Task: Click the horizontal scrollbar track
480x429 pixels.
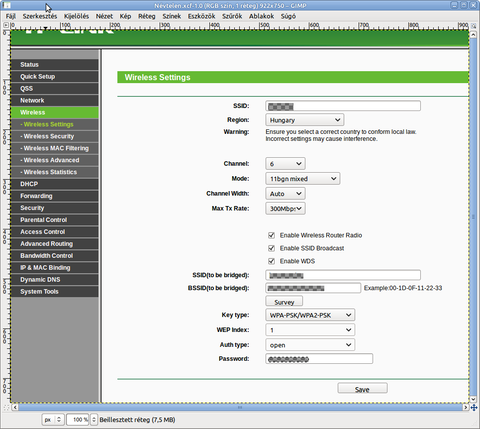Action: pos(240,407)
